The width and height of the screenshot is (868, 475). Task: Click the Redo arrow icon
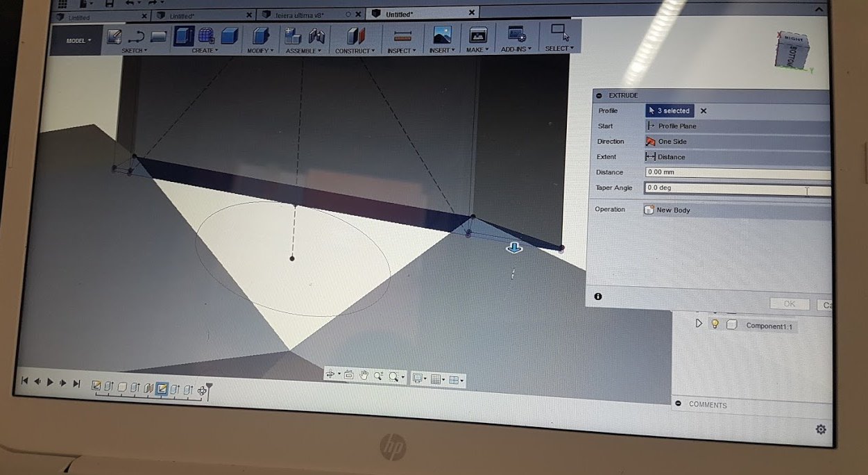tap(153, 3)
